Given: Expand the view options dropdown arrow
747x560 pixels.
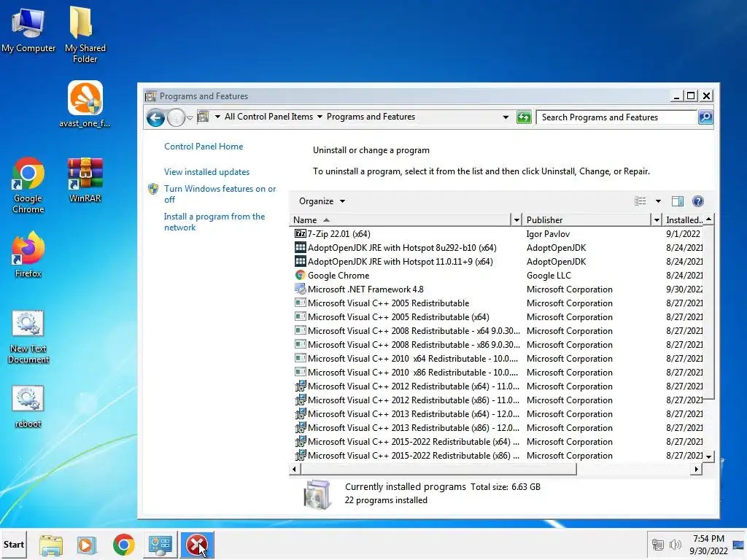Looking at the screenshot, I should tap(658, 201).
